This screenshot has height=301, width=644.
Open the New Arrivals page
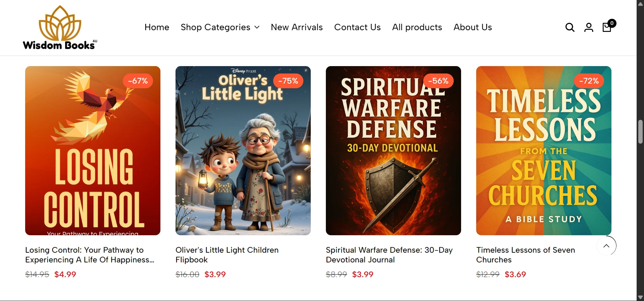(x=297, y=27)
